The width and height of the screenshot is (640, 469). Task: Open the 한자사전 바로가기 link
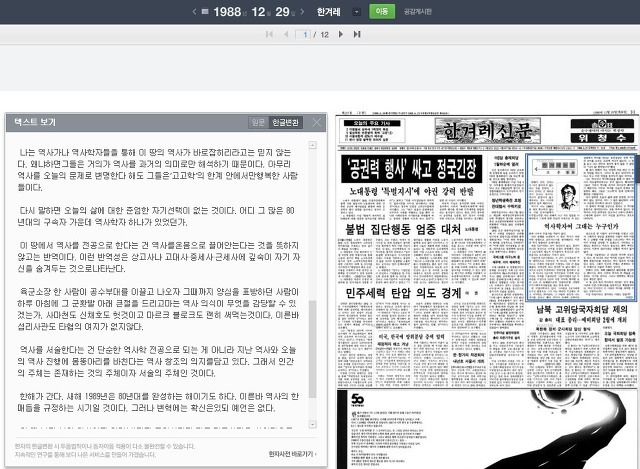292,454
